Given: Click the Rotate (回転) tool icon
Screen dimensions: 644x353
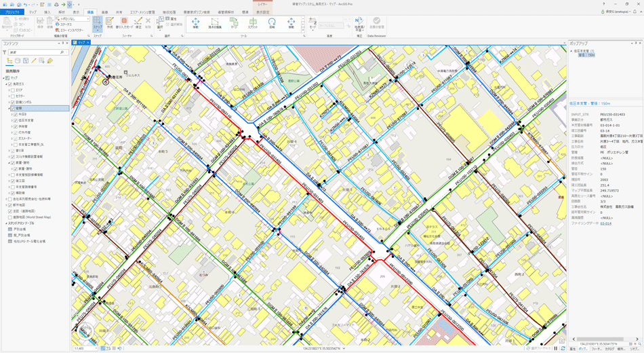Looking at the screenshot, I should (x=272, y=23).
